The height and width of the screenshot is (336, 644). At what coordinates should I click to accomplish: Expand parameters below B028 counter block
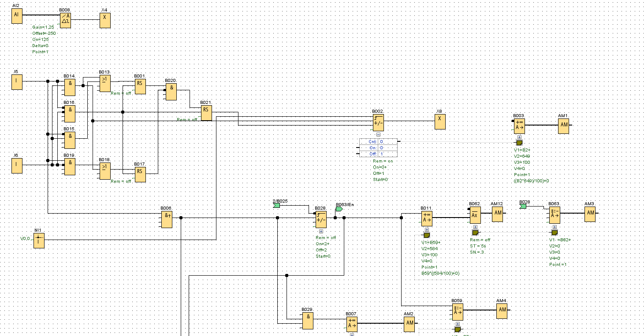click(x=321, y=231)
